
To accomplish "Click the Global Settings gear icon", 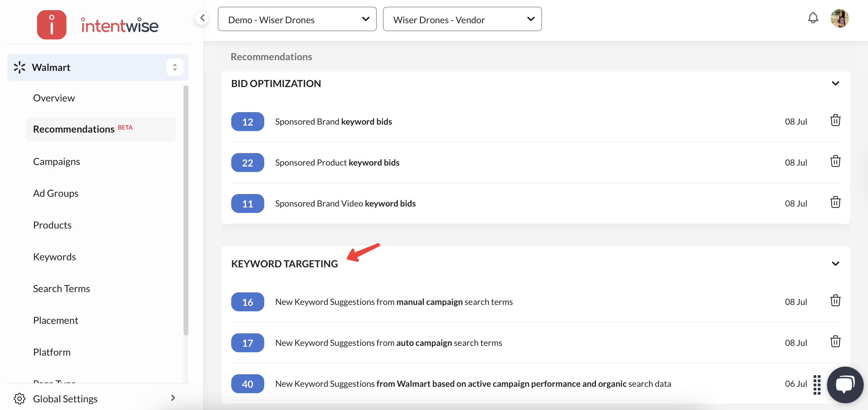I will point(20,399).
